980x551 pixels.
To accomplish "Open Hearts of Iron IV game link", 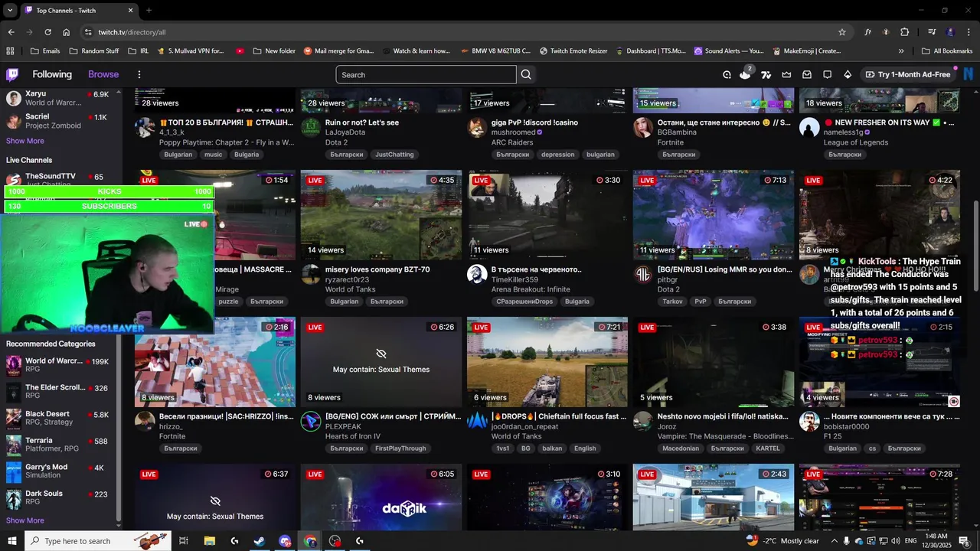I will click(353, 436).
